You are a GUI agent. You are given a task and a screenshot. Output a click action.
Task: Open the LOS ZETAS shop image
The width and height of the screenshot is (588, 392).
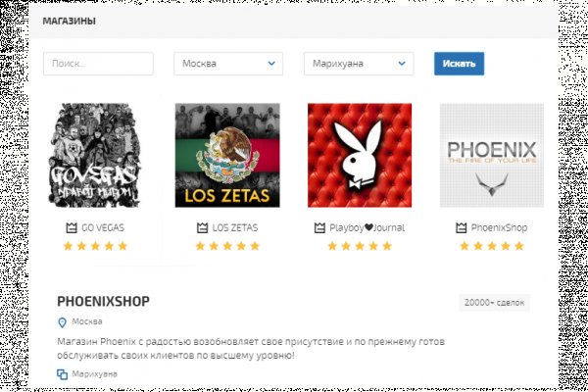[x=227, y=155]
